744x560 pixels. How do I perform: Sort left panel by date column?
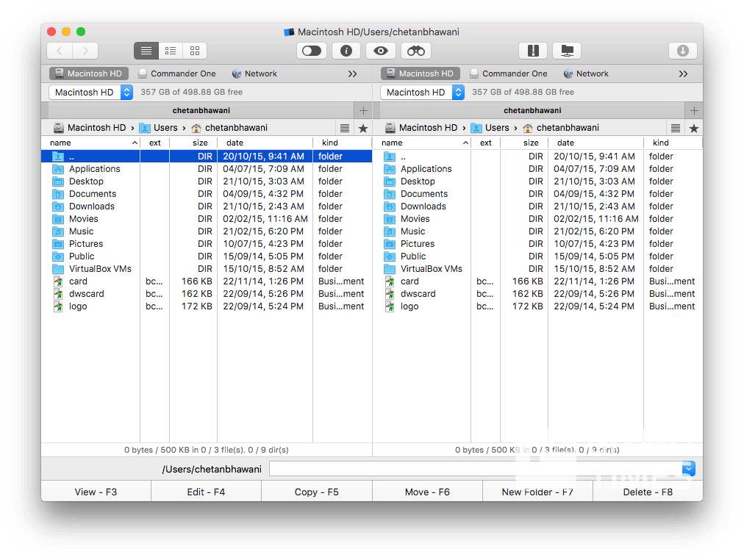tap(265, 143)
